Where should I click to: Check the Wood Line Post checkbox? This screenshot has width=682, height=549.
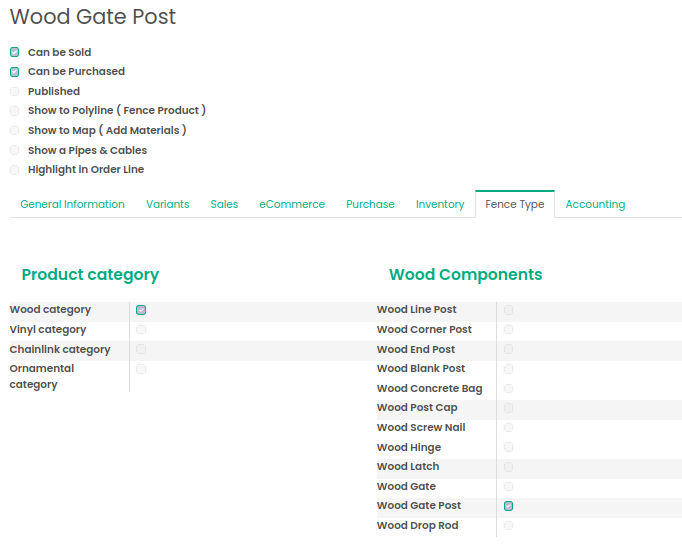(509, 310)
